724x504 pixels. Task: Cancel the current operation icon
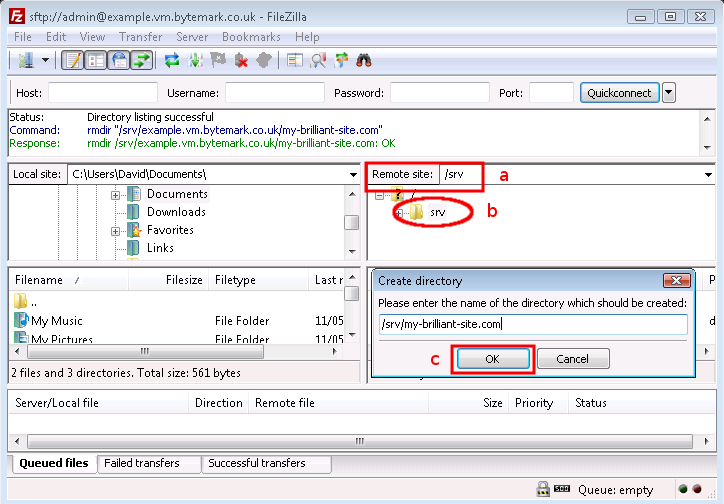click(218, 60)
